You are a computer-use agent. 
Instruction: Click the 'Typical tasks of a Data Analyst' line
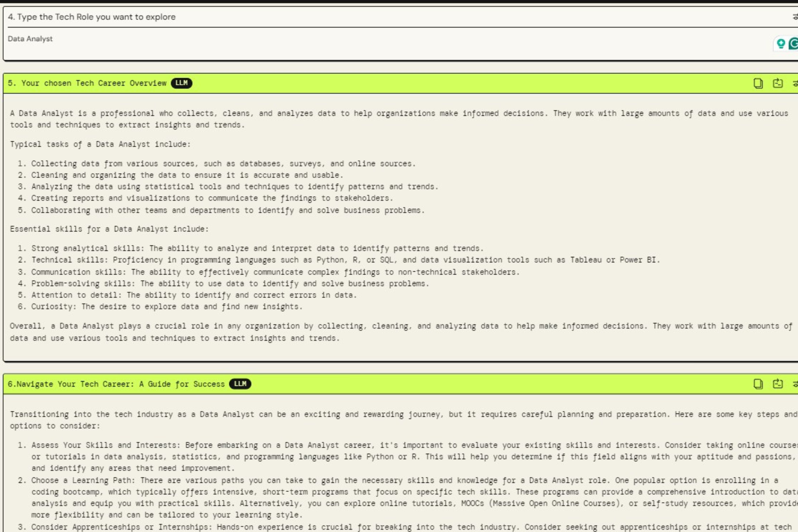pos(100,144)
